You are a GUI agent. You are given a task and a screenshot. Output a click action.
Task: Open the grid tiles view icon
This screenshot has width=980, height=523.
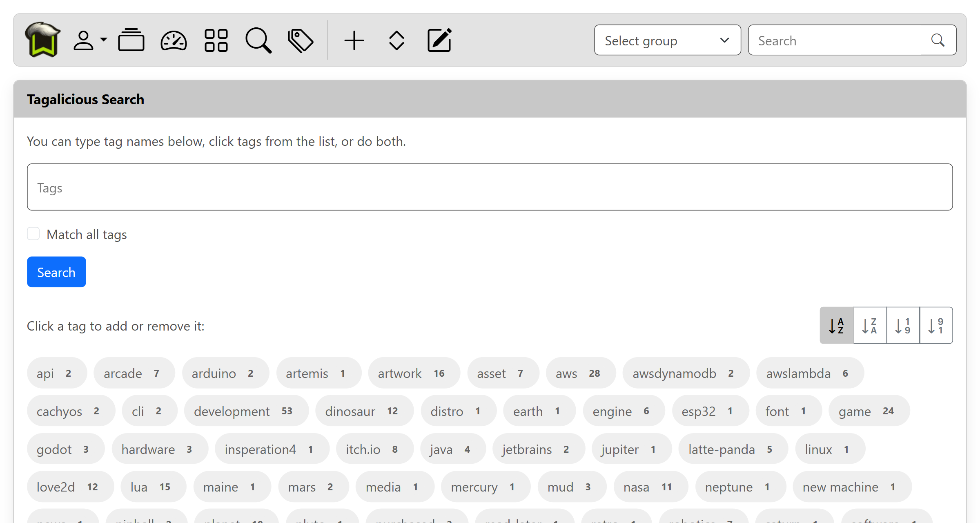tap(216, 40)
